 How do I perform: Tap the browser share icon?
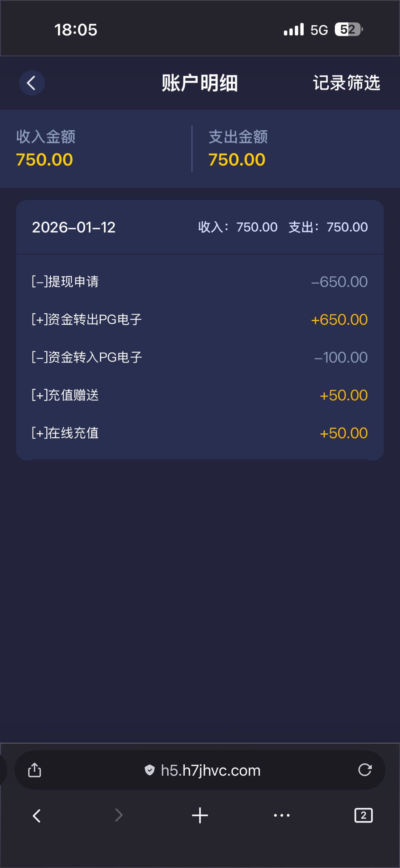pyautogui.click(x=35, y=770)
